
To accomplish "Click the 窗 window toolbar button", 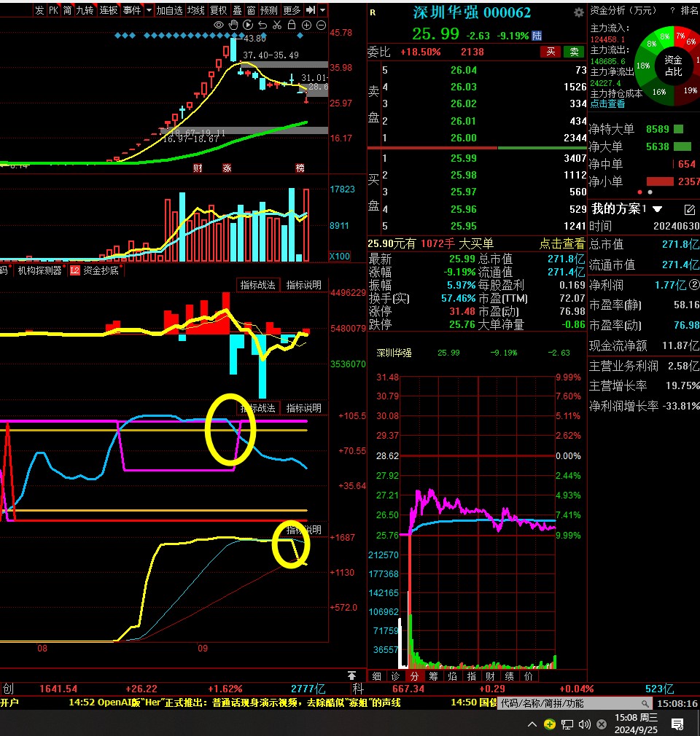I will 251,10.
